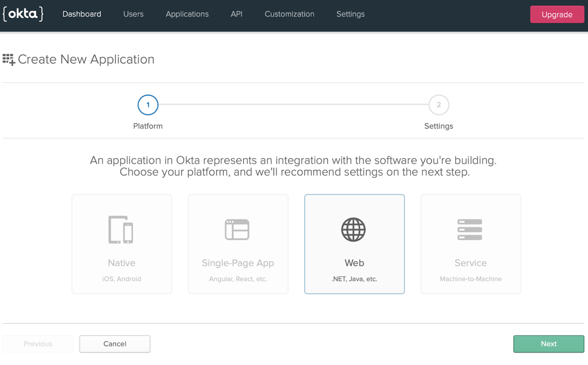Viewport: 588px width, 365px height.
Task: Open the Customization menu
Action: pyautogui.click(x=289, y=14)
